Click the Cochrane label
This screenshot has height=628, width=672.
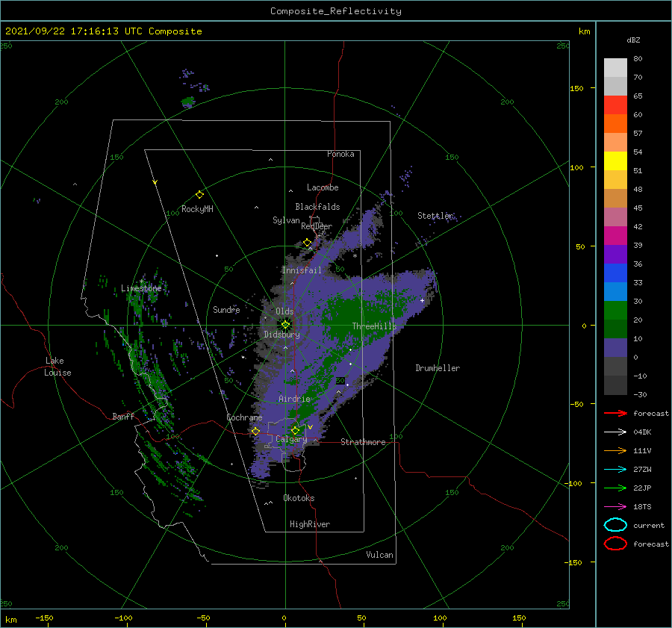244,417
